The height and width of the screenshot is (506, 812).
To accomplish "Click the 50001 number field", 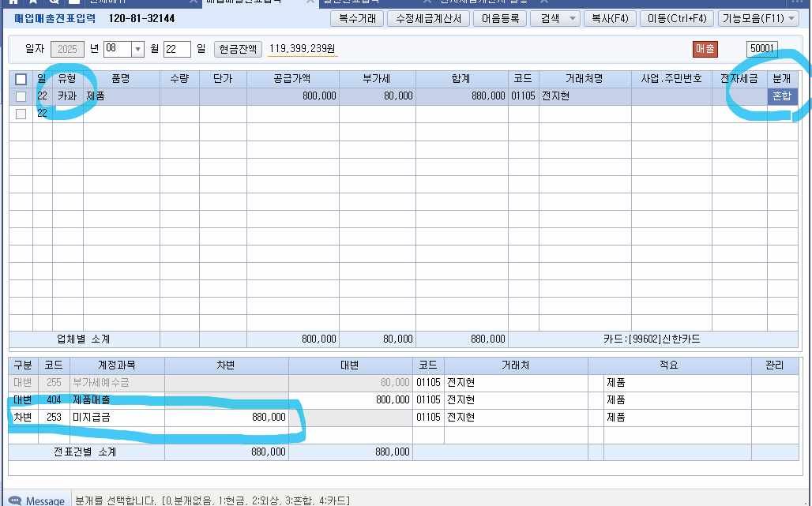I will click(x=761, y=49).
